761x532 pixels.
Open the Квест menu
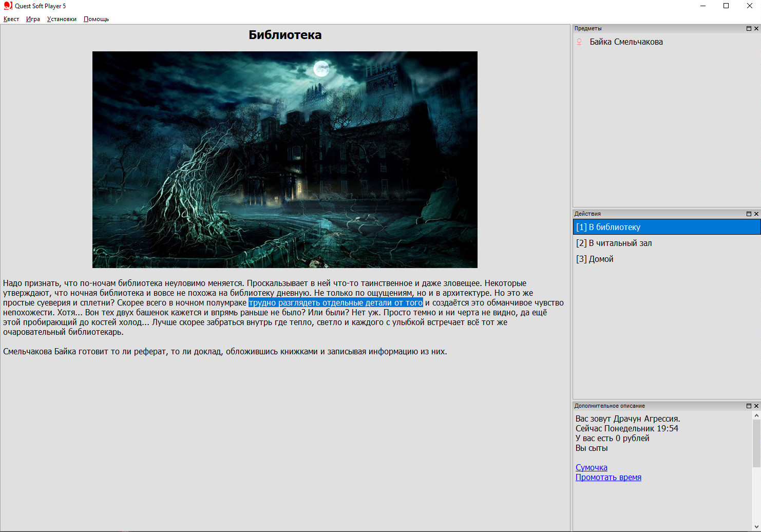[x=11, y=19]
